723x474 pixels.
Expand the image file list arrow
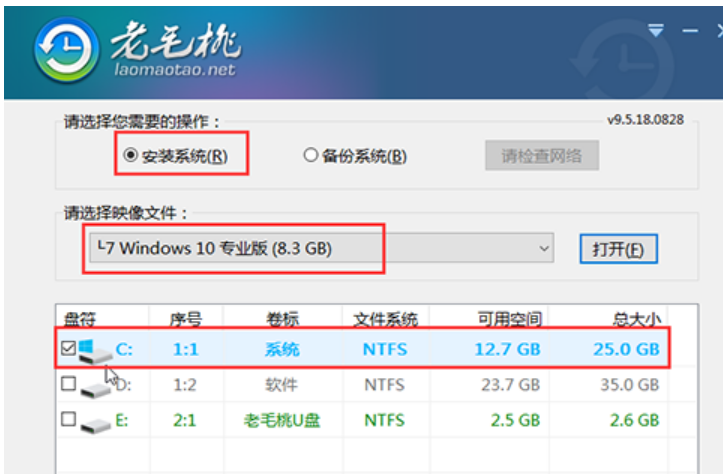[544, 249]
